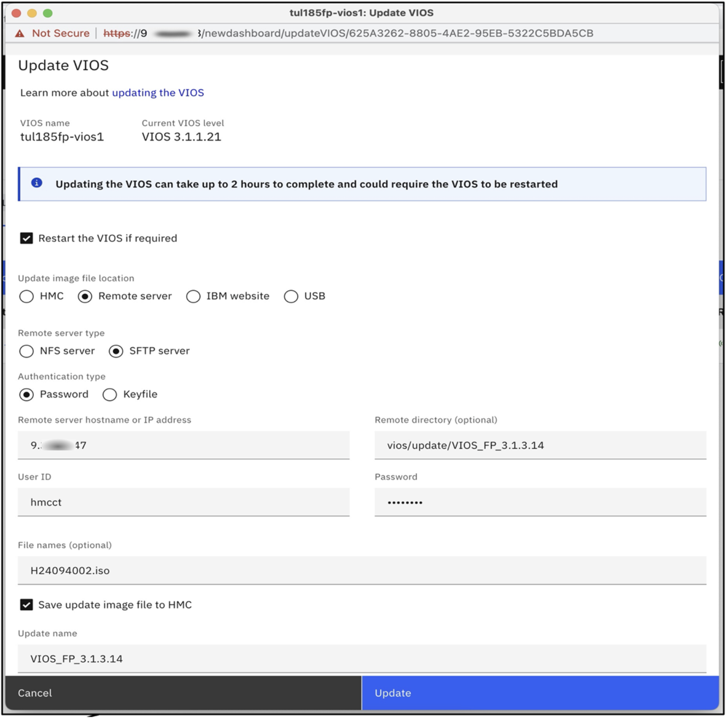728x718 pixels.
Task: Click the blue info icon in banner
Action: 37,183
